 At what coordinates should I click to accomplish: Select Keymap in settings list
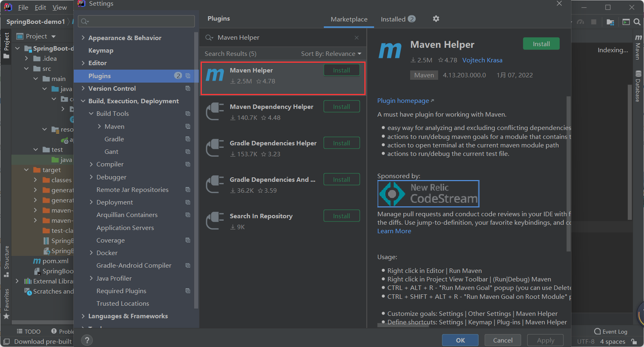point(101,51)
